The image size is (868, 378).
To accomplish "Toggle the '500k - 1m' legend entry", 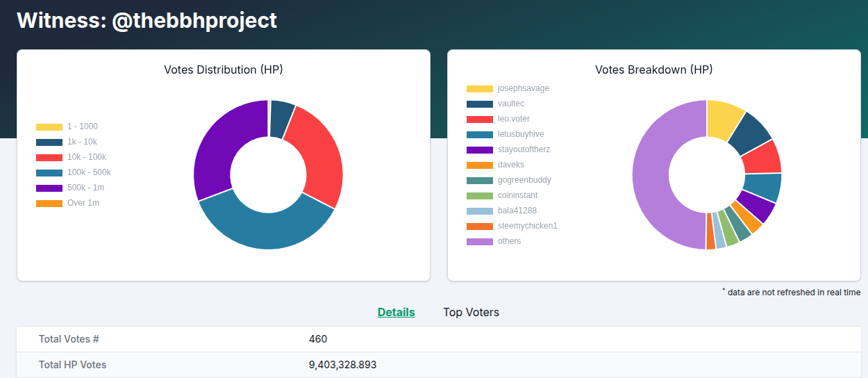I will tap(67, 188).
